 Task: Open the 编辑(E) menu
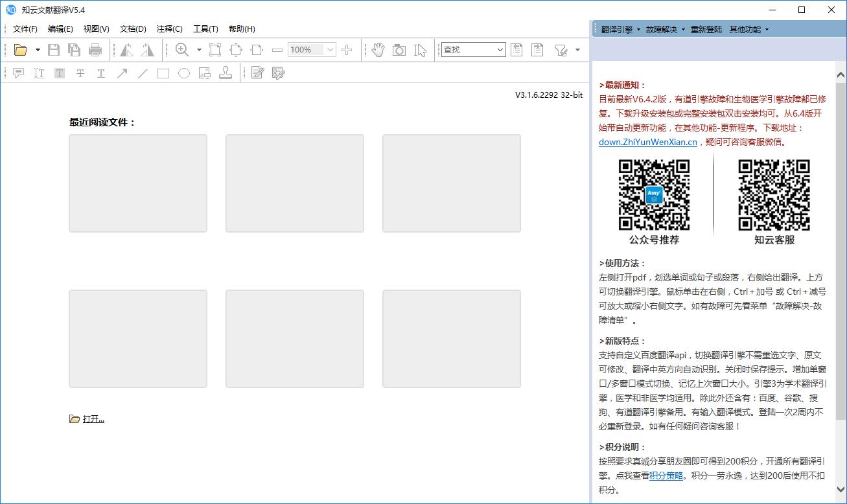[x=60, y=29]
